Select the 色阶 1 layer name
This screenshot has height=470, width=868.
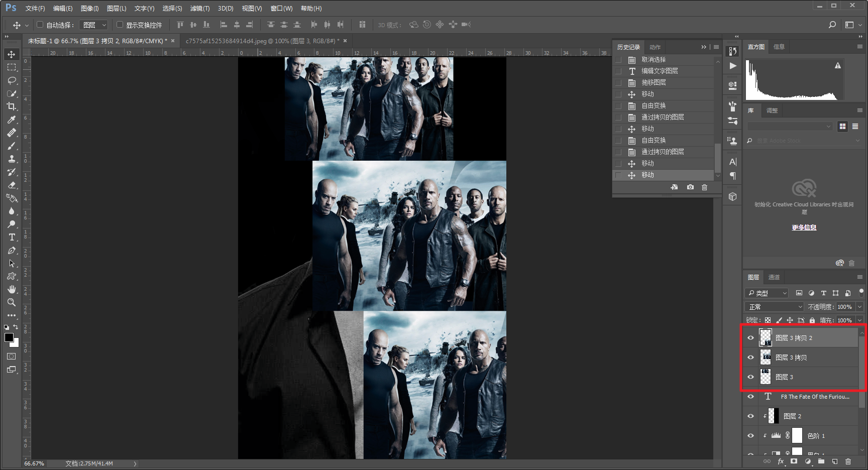point(816,436)
